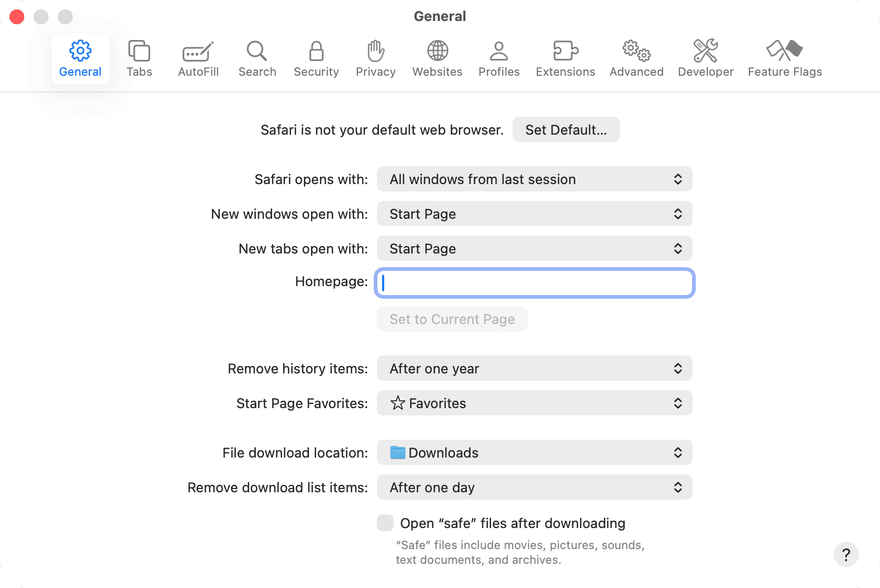
Task: Open the "Safari opens with" dropdown
Action: (x=534, y=179)
